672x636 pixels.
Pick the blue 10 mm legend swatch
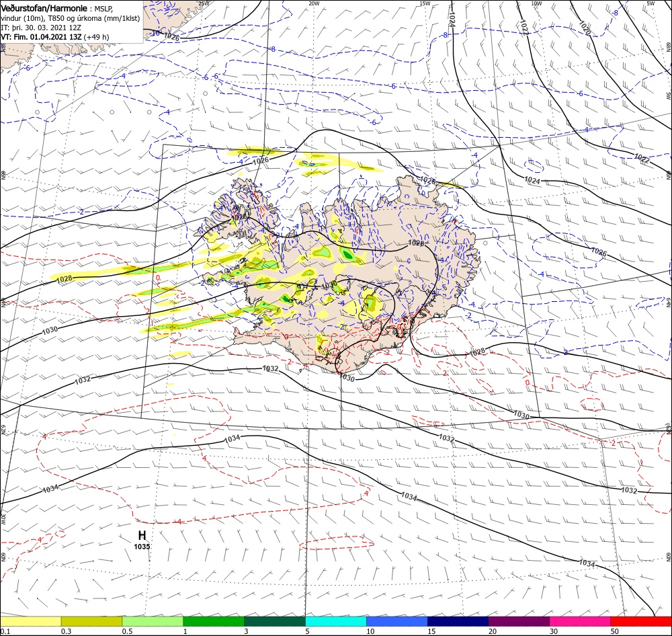397,621
